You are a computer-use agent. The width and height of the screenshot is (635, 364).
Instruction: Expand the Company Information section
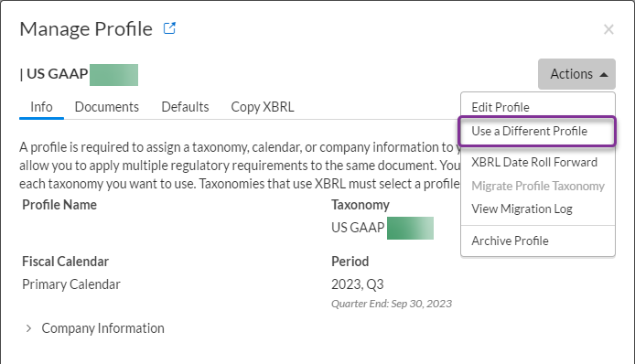(x=95, y=328)
